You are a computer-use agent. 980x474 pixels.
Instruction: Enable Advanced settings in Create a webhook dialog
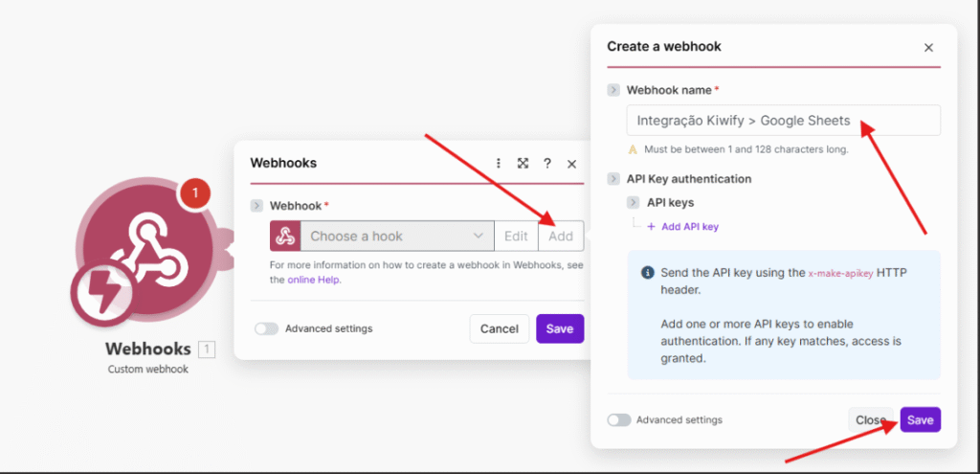[x=619, y=419]
